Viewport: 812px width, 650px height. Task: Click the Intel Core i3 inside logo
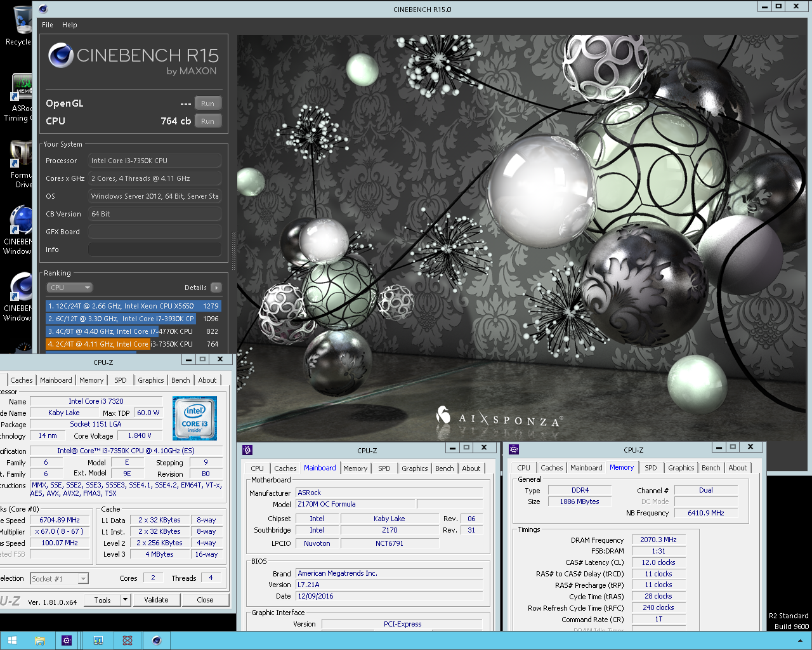[x=195, y=418]
